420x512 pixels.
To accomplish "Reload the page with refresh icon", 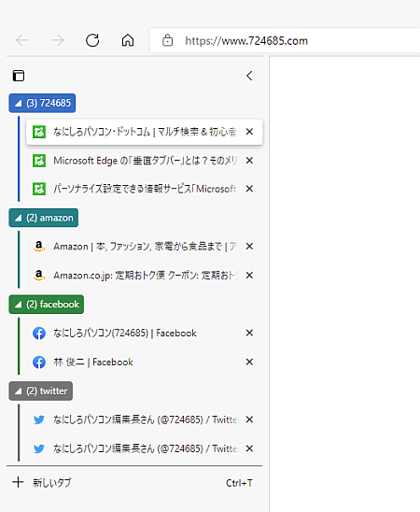I will (92, 40).
